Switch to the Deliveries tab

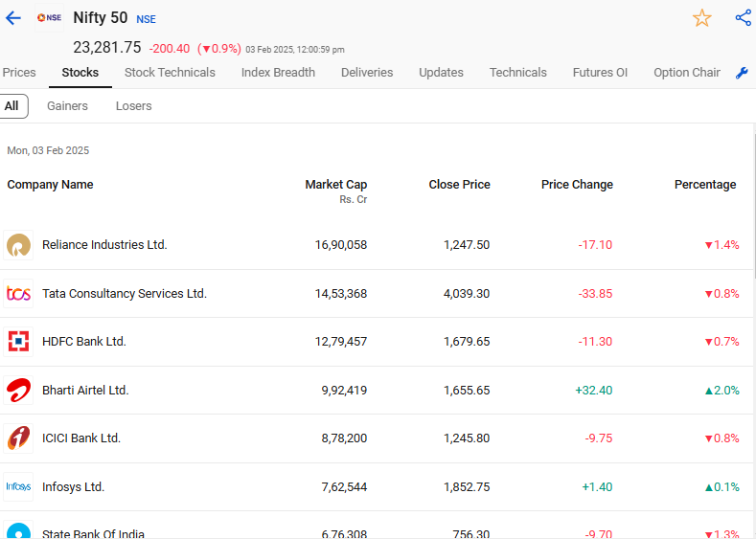[367, 73]
